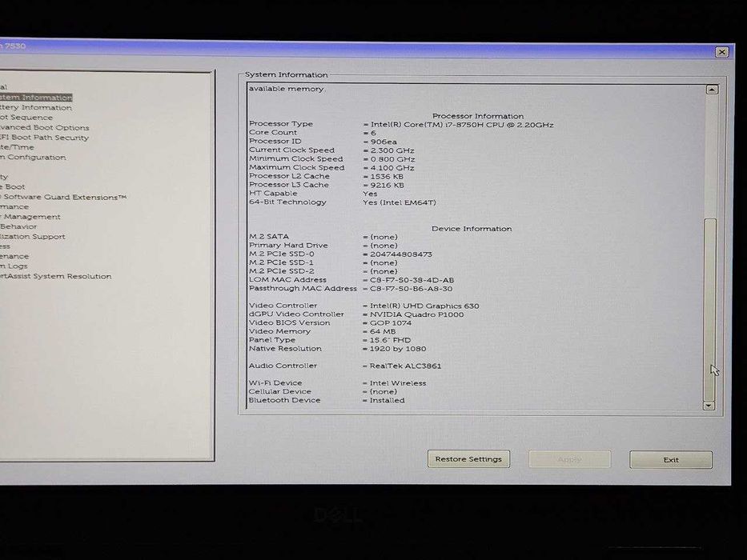Click the scroll down arrow in System Information
The height and width of the screenshot is (560, 747).
(709, 406)
